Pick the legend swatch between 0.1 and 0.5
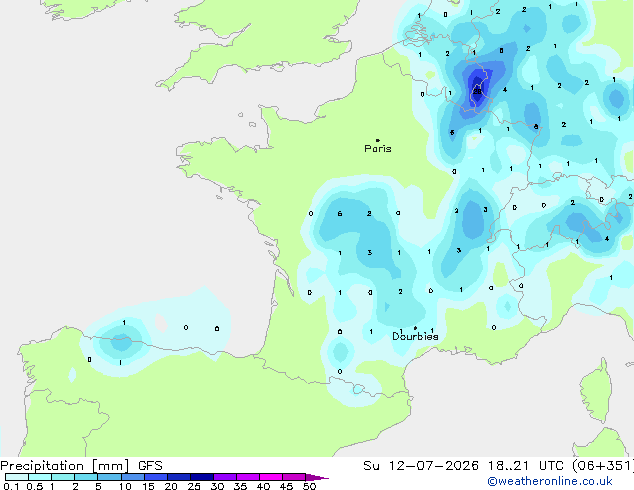Image resolution: width=634 pixels, height=490 pixels. 17,477
